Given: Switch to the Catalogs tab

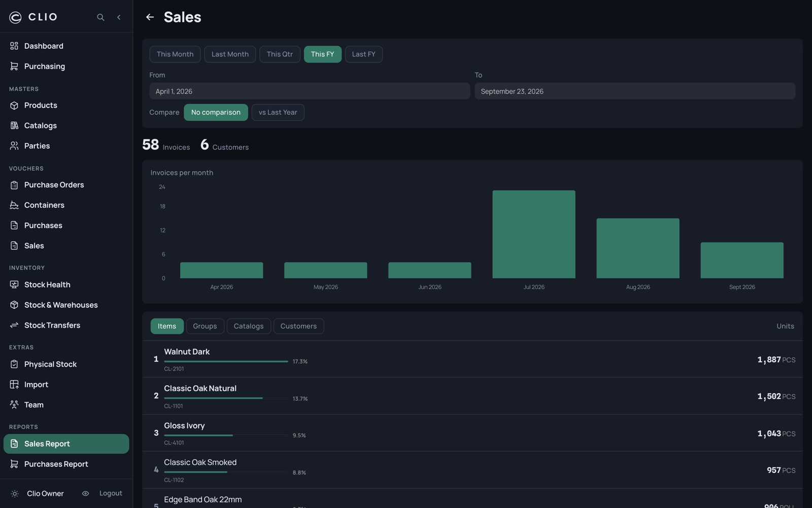Looking at the screenshot, I should (x=249, y=326).
